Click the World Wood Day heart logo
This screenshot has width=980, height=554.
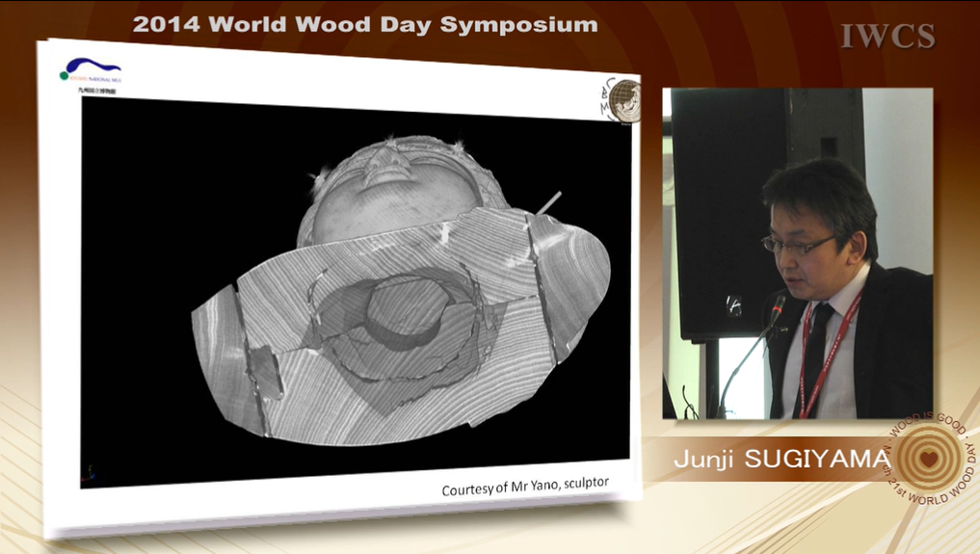point(929,461)
